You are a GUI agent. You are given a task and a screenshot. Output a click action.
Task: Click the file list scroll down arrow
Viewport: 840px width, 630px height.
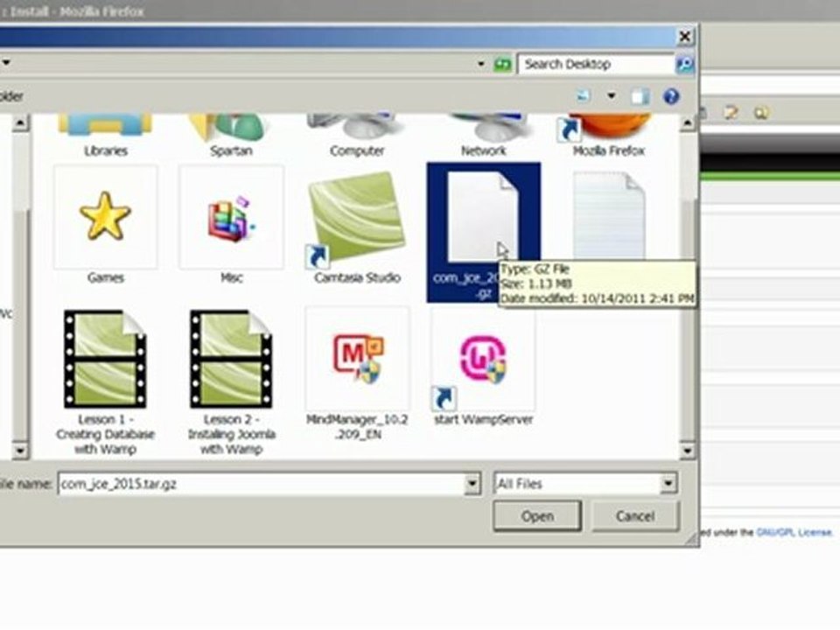point(688,451)
